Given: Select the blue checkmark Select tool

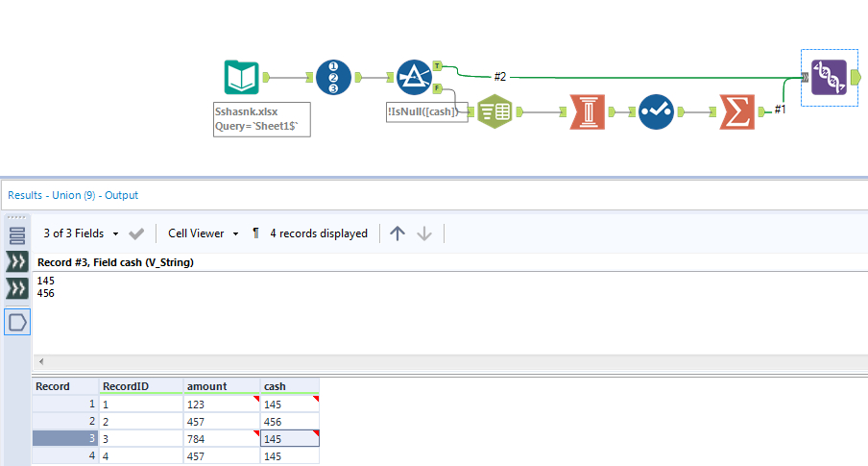Looking at the screenshot, I should click(656, 111).
